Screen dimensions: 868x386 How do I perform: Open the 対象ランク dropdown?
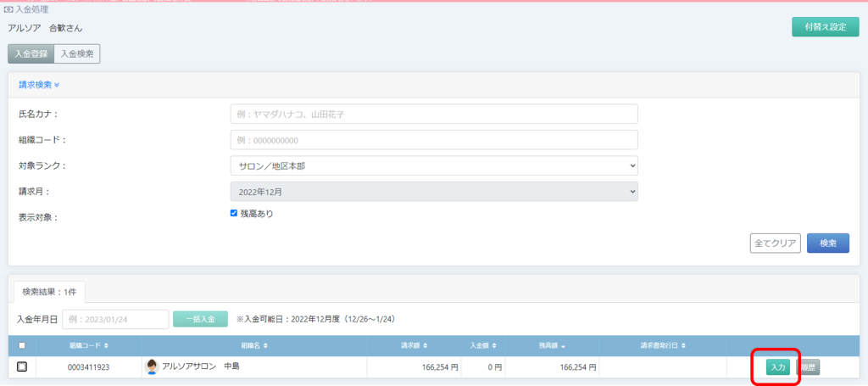click(433, 165)
